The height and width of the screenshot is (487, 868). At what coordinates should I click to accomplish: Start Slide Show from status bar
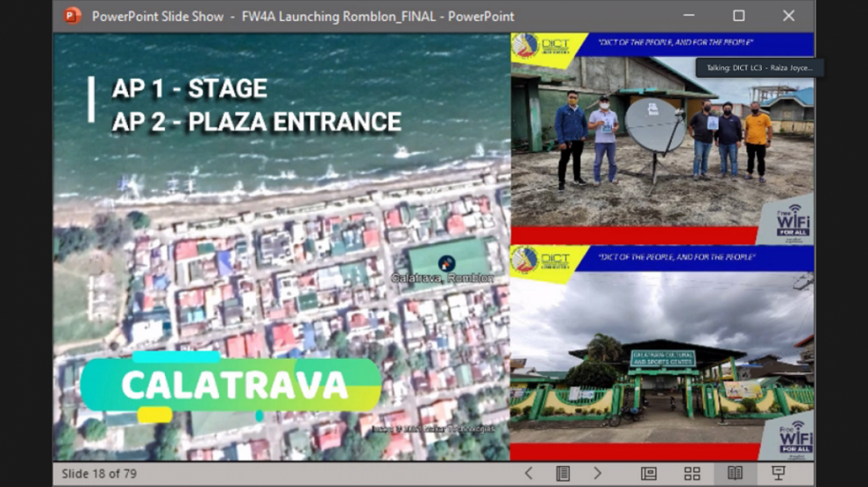(x=778, y=474)
